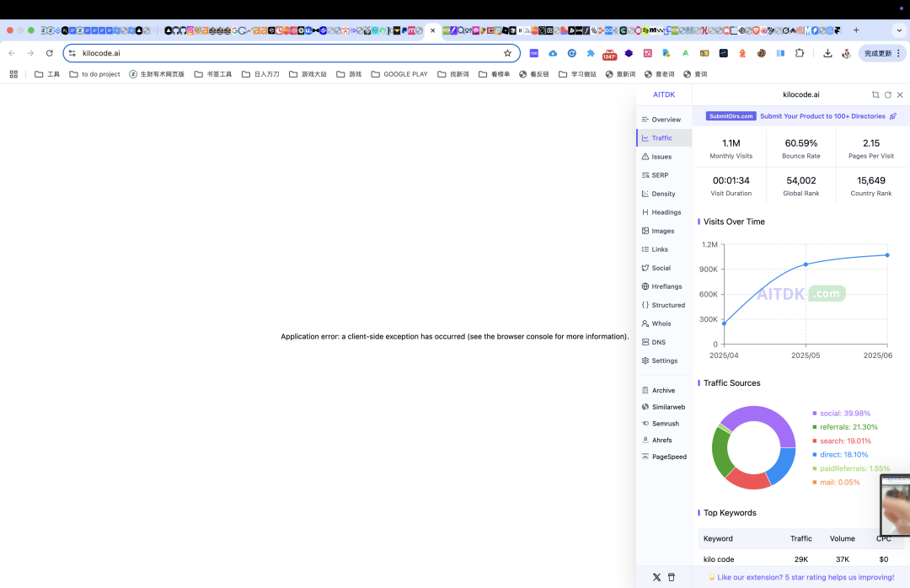Open the Social tab

(656, 268)
